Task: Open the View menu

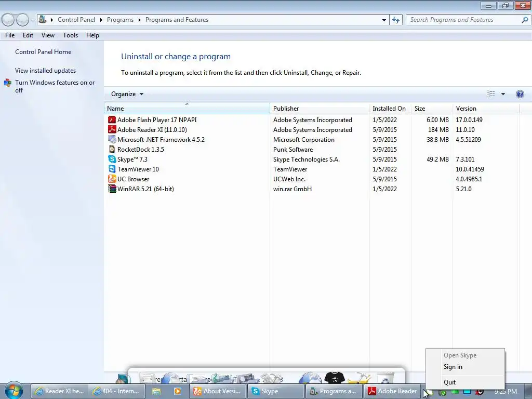Action: pos(48,35)
